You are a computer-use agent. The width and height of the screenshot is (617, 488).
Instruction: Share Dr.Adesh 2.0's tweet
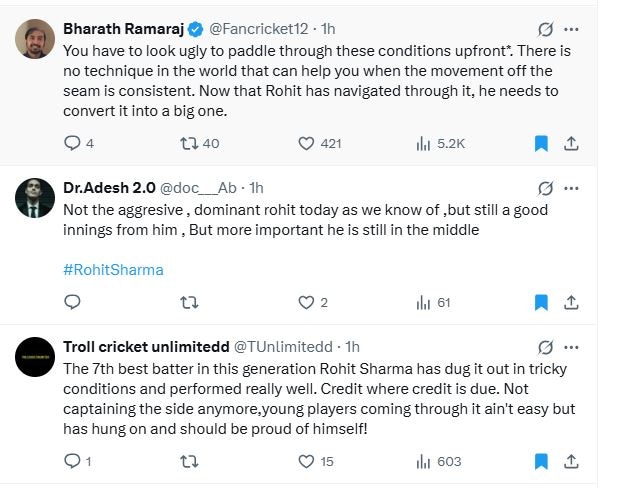pyautogui.click(x=571, y=302)
